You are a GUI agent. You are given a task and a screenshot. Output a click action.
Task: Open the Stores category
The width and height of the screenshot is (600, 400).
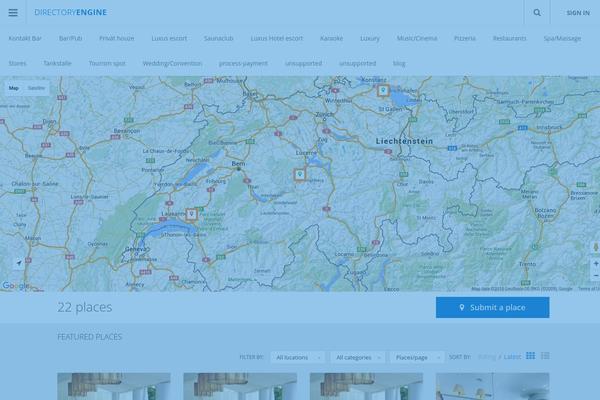18,63
